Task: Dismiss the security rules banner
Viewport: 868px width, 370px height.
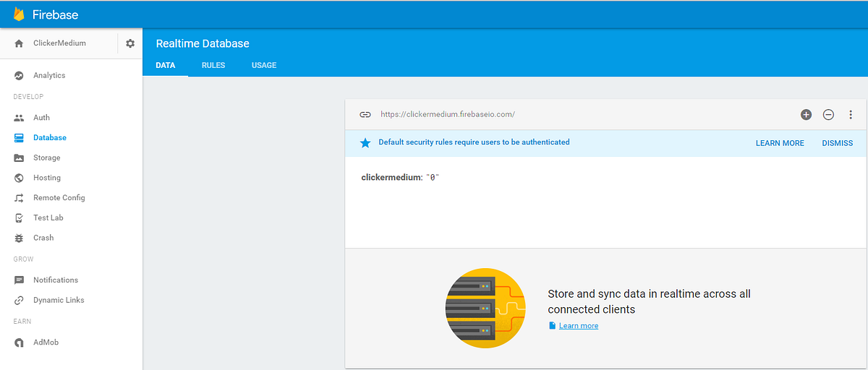Action: (838, 143)
